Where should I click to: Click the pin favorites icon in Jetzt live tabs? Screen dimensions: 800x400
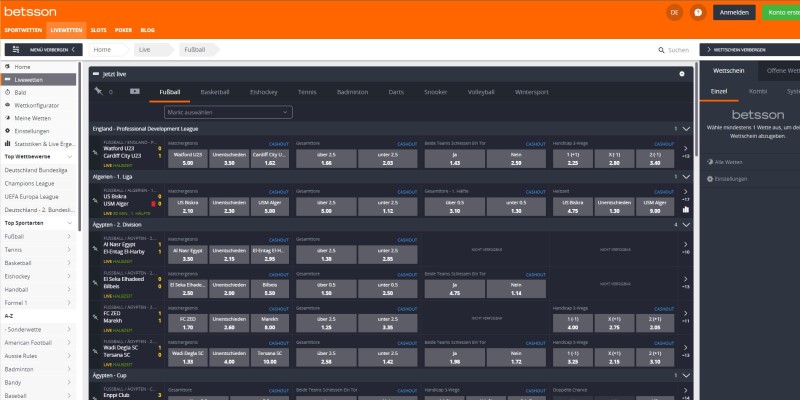98,91
